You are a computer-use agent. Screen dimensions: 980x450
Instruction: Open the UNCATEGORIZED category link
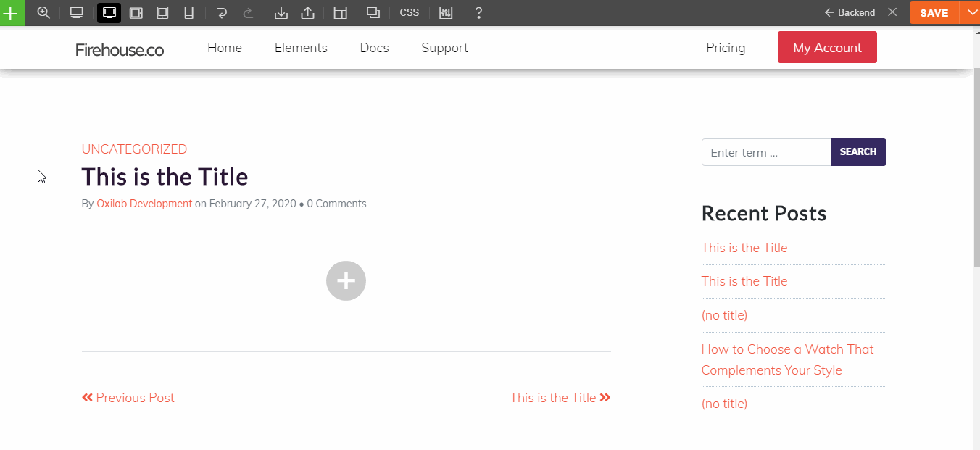point(134,149)
